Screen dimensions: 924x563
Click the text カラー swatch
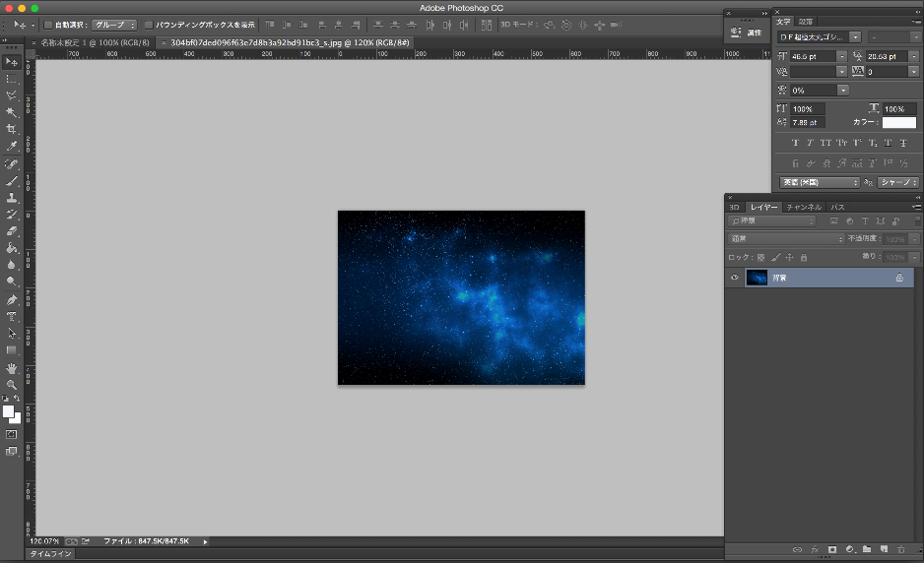click(x=898, y=123)
